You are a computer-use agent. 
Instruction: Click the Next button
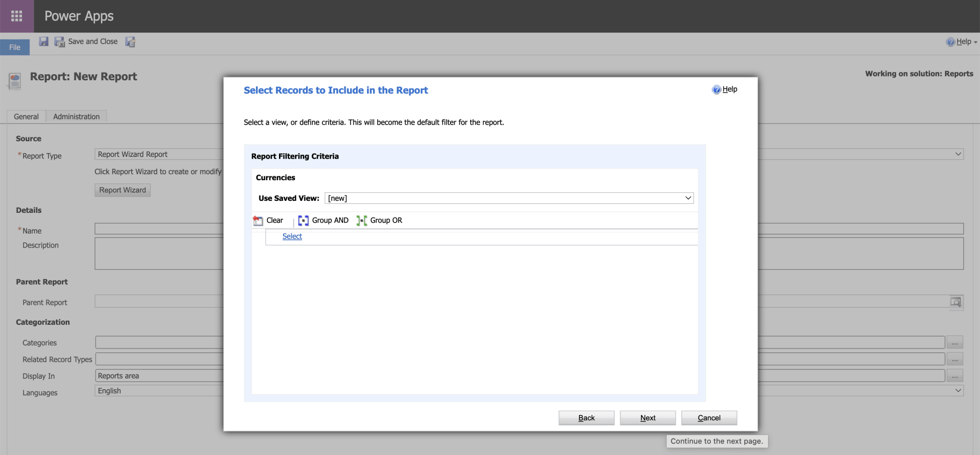(647, 418)
